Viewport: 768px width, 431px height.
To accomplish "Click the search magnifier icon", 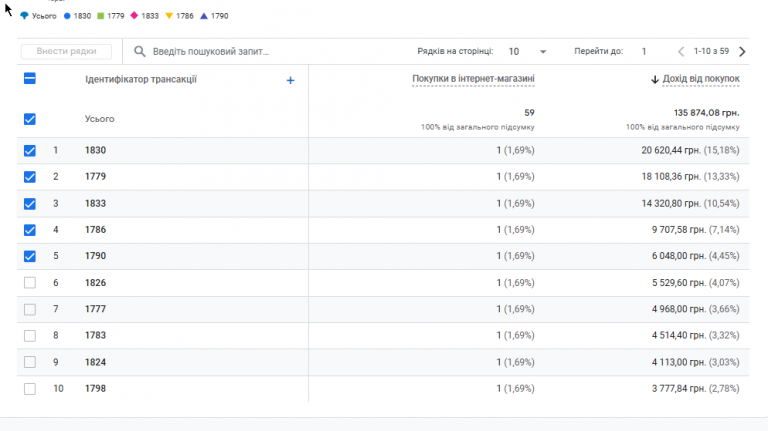I will click(140, 51).
